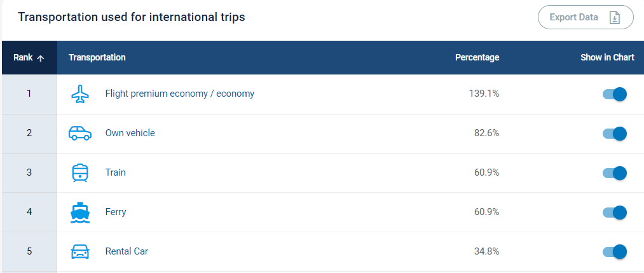This screenshot has height=273, width=644.
Task: Toggle off Flight premium economy in chart
Action: (x=614, y=94)
